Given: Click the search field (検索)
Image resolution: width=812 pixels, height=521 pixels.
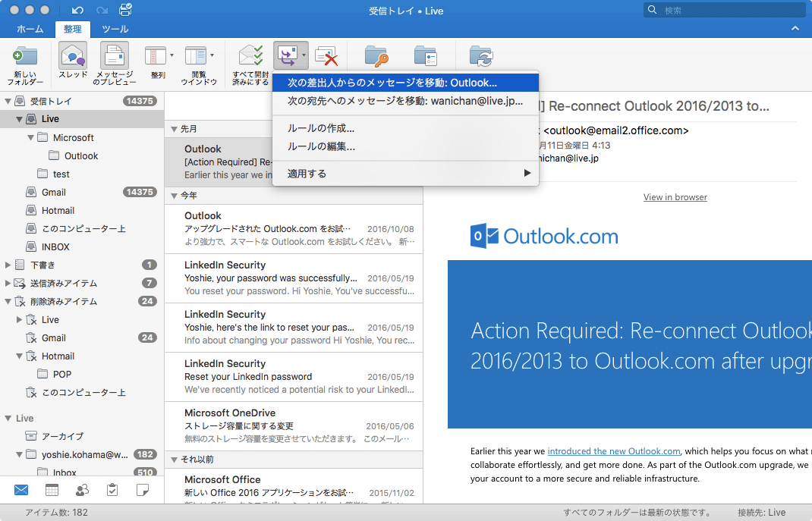Looking at the screenshot, I should [725, 10].
